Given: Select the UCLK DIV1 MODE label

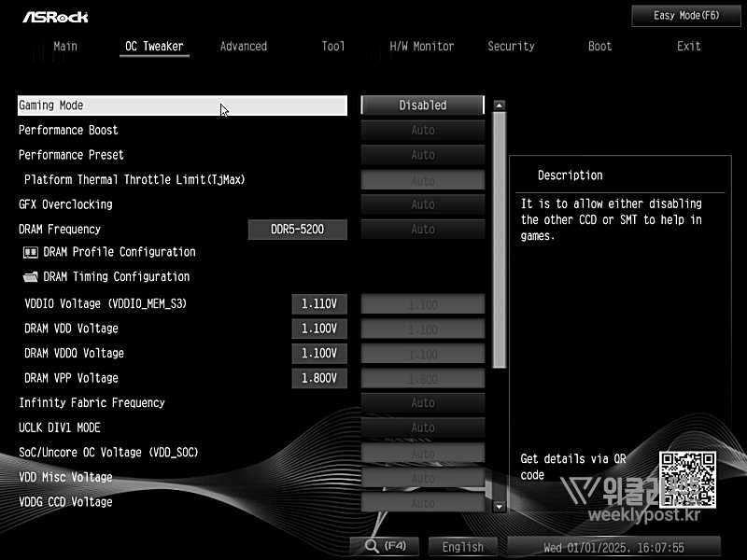Looking at the screenshot, I should click(60, 427).
